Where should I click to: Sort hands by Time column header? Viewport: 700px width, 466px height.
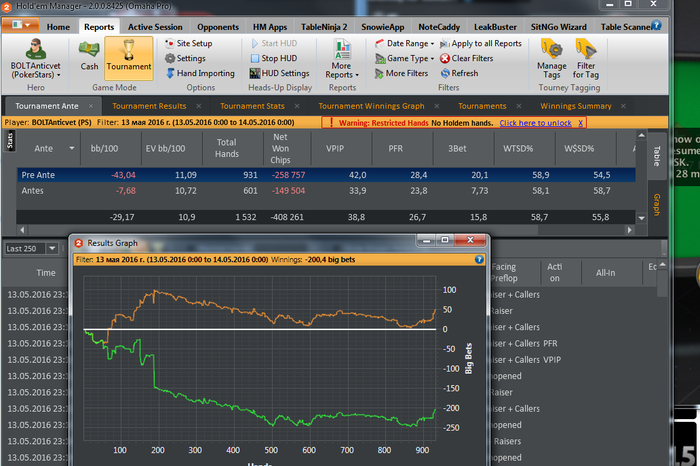click(46, 273)
